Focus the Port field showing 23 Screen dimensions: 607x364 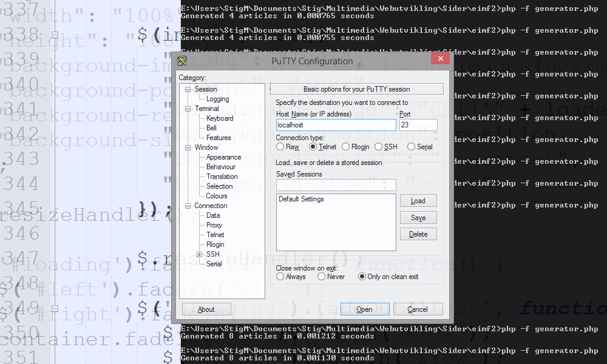coord(418,125)
